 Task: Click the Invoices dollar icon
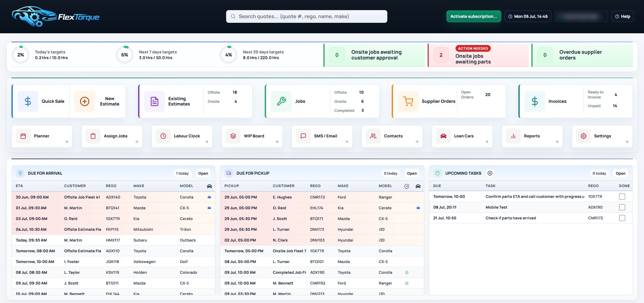535,101
